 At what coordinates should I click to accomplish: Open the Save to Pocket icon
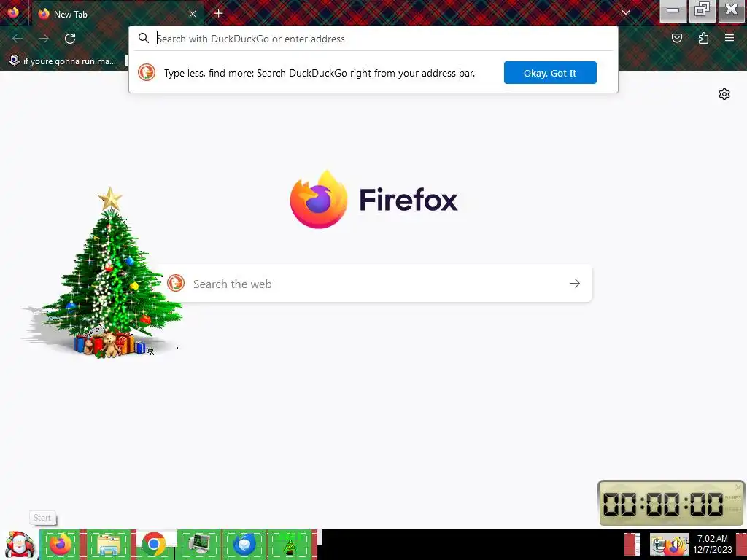pos(677,38)
